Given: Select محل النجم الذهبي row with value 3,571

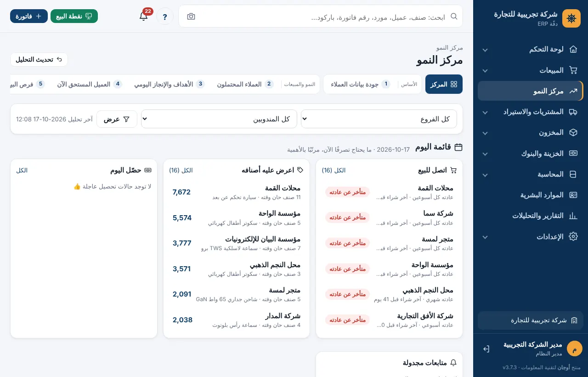Looking at the screenshot, I should pos(237,269).
